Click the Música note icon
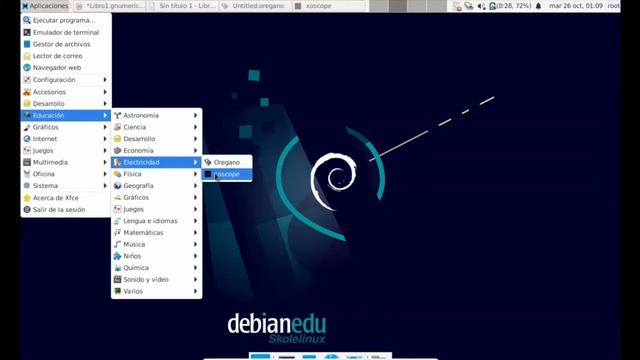 point(118,244)
